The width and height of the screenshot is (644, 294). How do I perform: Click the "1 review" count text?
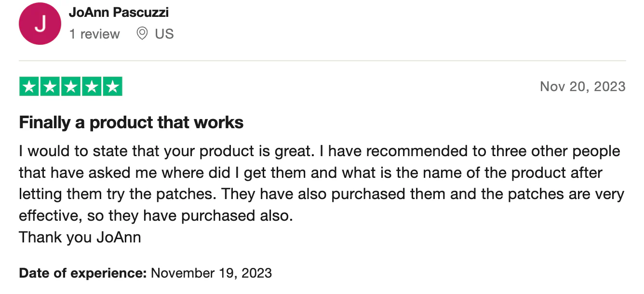(94, 34)
